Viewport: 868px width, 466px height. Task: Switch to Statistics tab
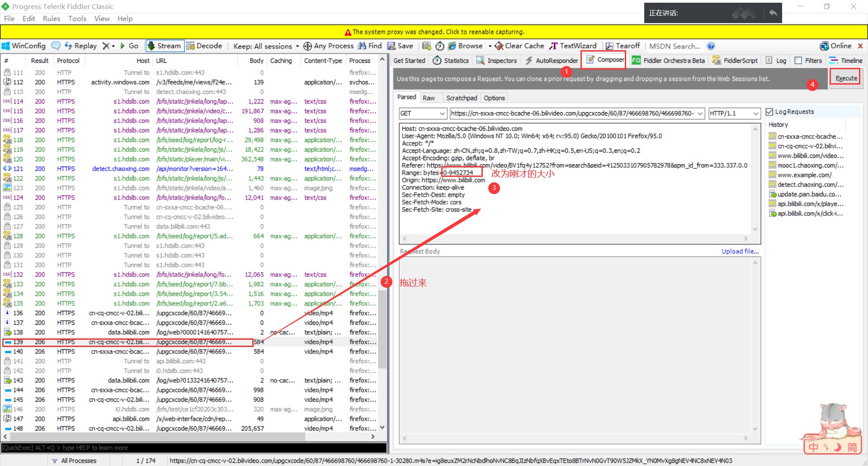point(451,61)
